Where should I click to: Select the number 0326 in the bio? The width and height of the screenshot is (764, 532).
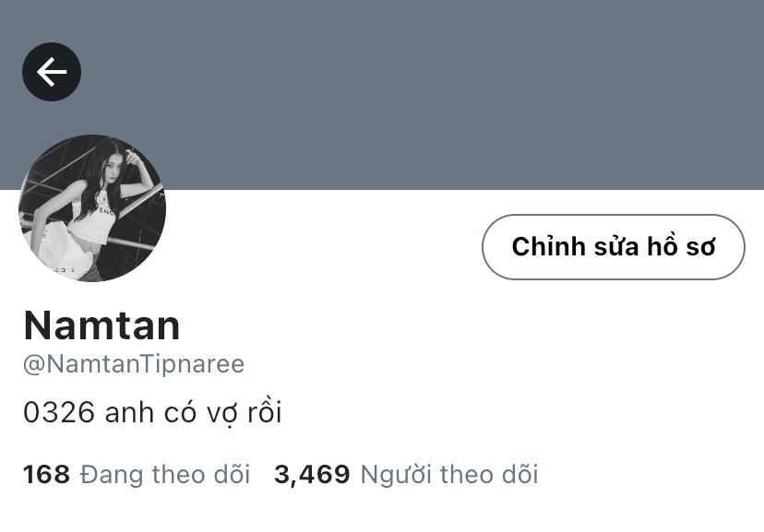[x=59, y=413]
